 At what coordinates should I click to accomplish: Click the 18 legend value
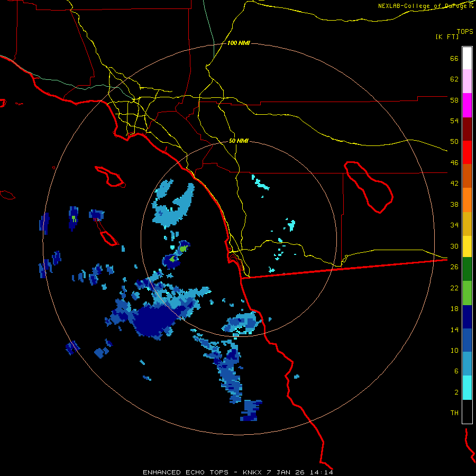point(454,309)
